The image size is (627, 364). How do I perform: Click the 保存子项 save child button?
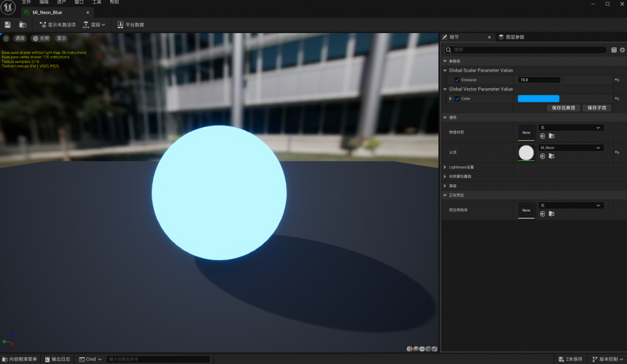pos(596,108)
